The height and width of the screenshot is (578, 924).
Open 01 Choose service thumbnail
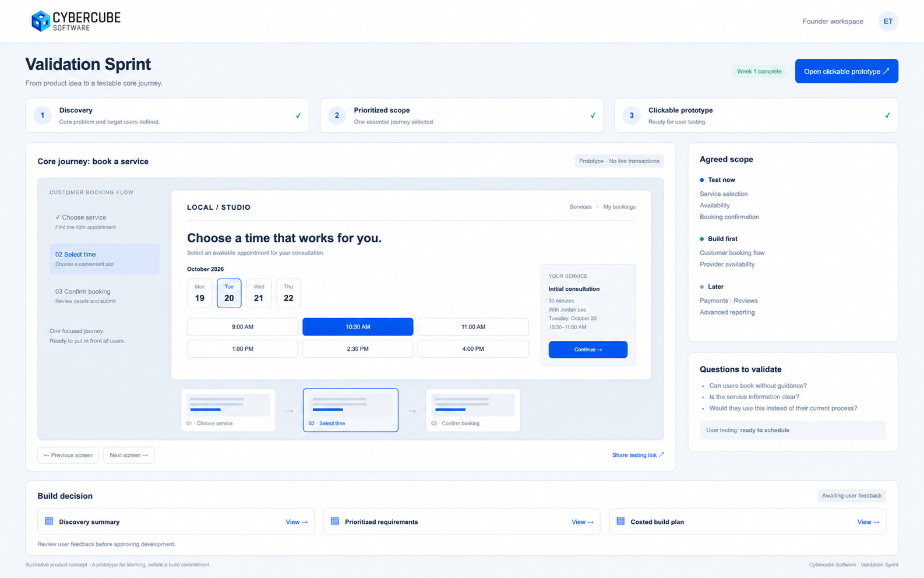(228, 410)
